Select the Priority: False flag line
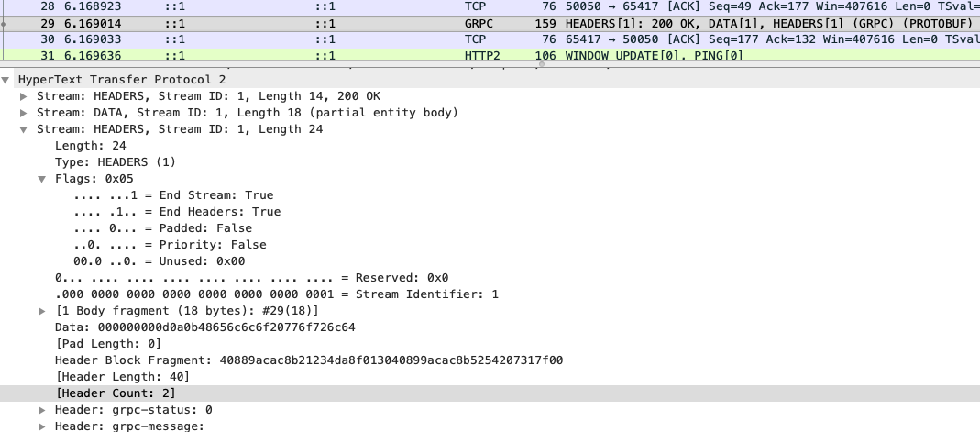 (170, 245)
